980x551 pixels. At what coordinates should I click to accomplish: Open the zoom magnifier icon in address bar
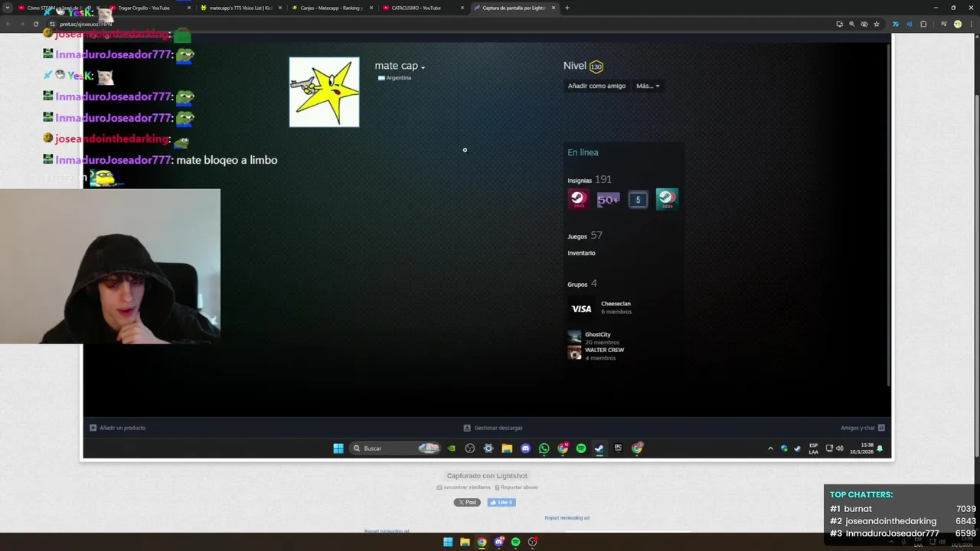(852, 24)
